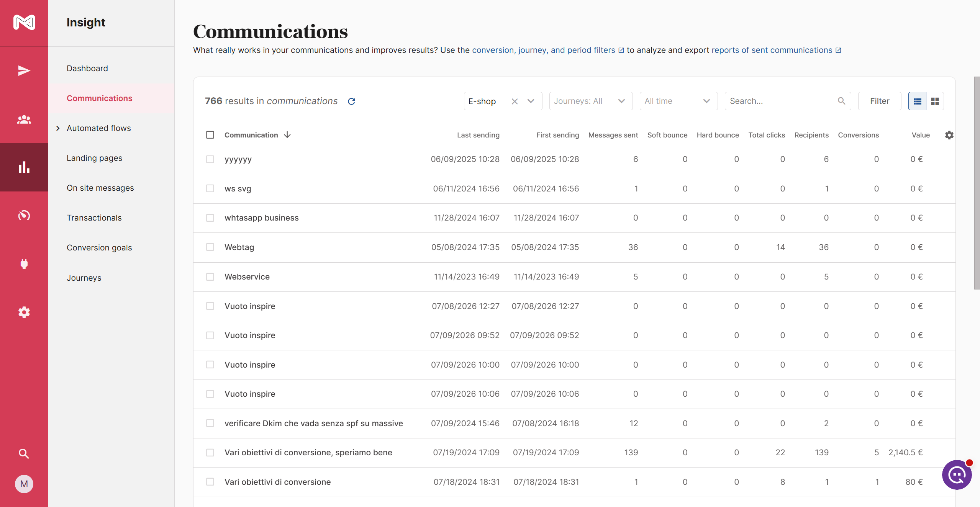
Task: Open Conversion goals menu item
Action: tap(99, 248)
